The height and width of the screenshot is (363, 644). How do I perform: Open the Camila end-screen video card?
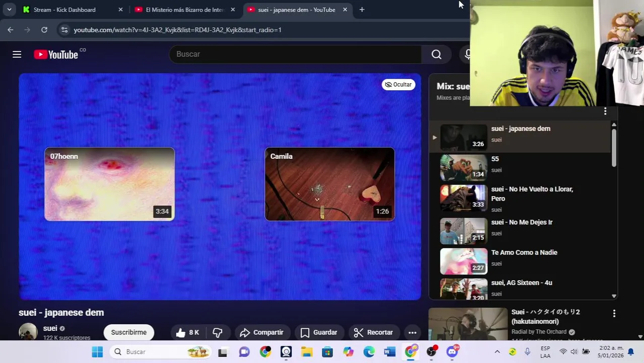click(330, 184)
